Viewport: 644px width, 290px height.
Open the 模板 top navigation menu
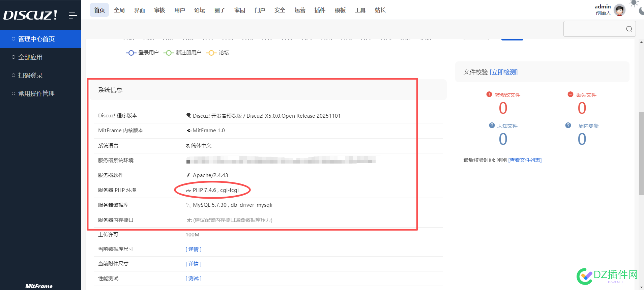340,10
